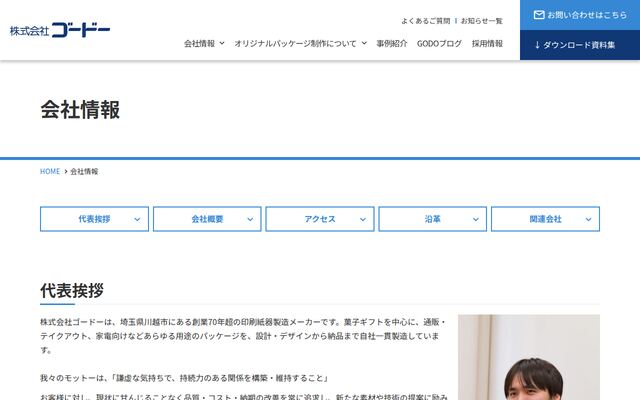
Task: Click chevron in 沿革 anchor button
Action: click(x=476, y=219)
